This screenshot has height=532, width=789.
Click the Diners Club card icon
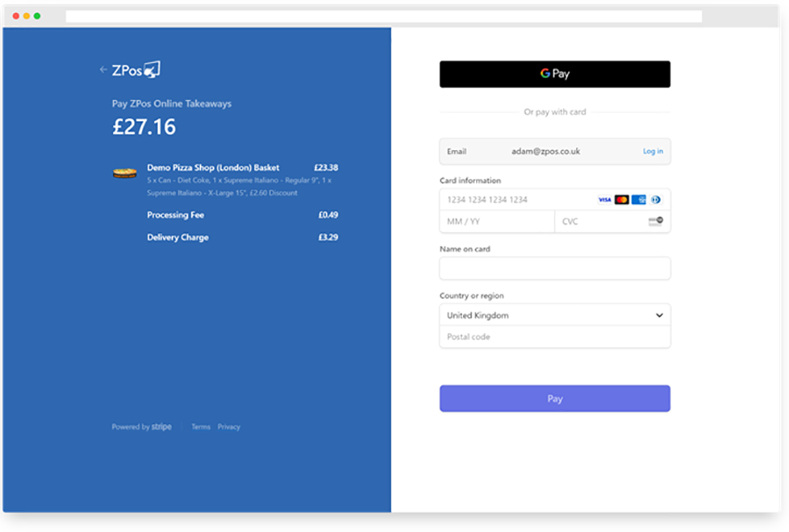pyautogui.click(x=656, y=200)
